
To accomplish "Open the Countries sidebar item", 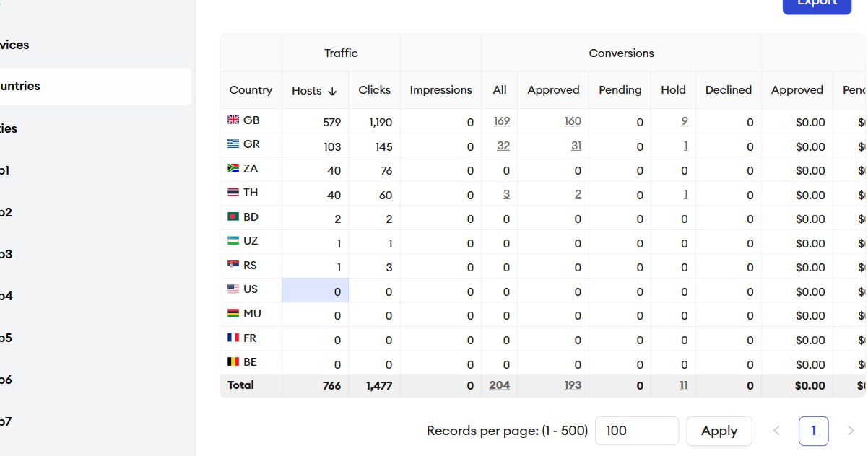I will [x=20, y=86].
